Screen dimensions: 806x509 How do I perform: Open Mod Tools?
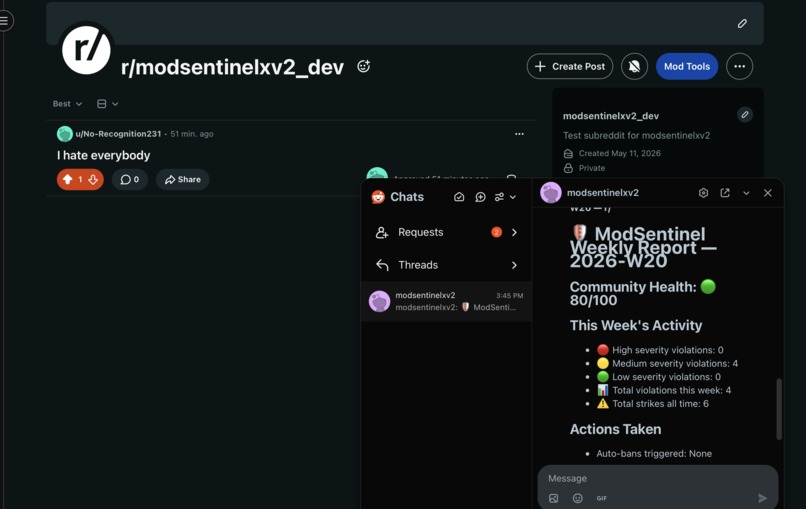tap(687, 66)
